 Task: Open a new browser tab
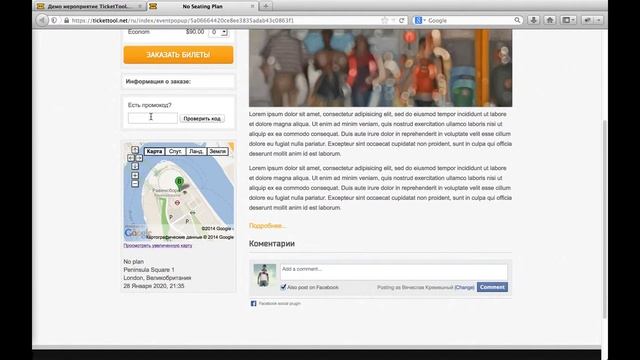[266, 6]
